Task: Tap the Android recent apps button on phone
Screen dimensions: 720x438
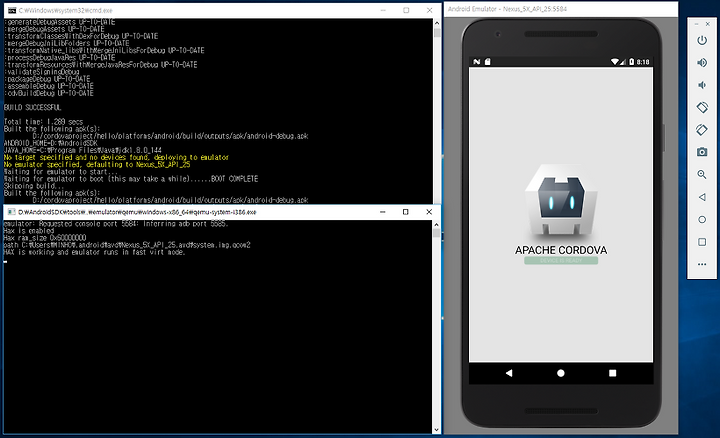Action: pos(613,373)
